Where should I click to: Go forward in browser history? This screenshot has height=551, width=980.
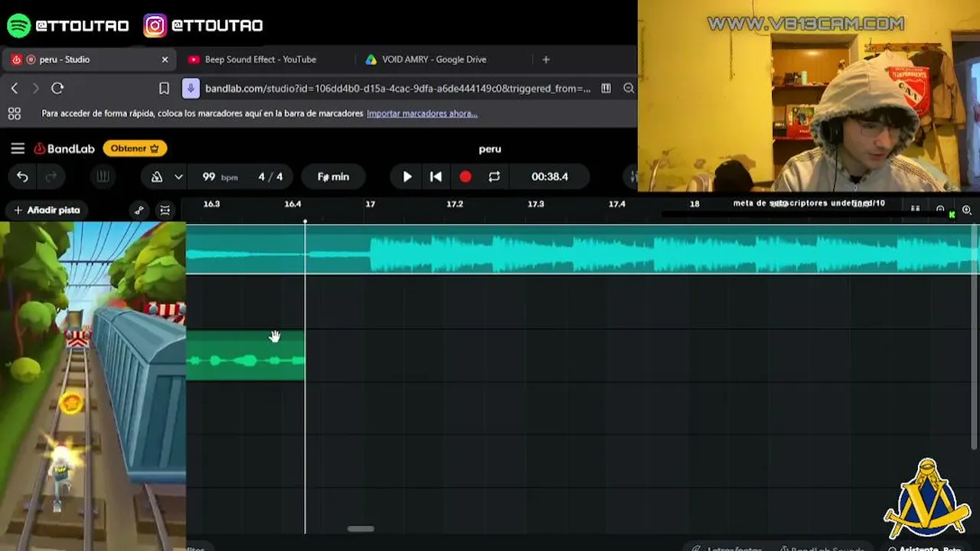(x=35, y=89)
